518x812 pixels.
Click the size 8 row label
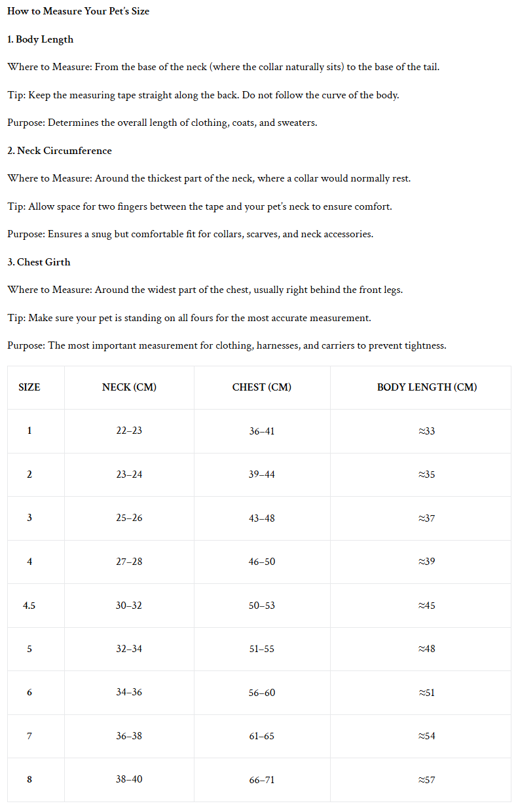(x=29, y=780)
